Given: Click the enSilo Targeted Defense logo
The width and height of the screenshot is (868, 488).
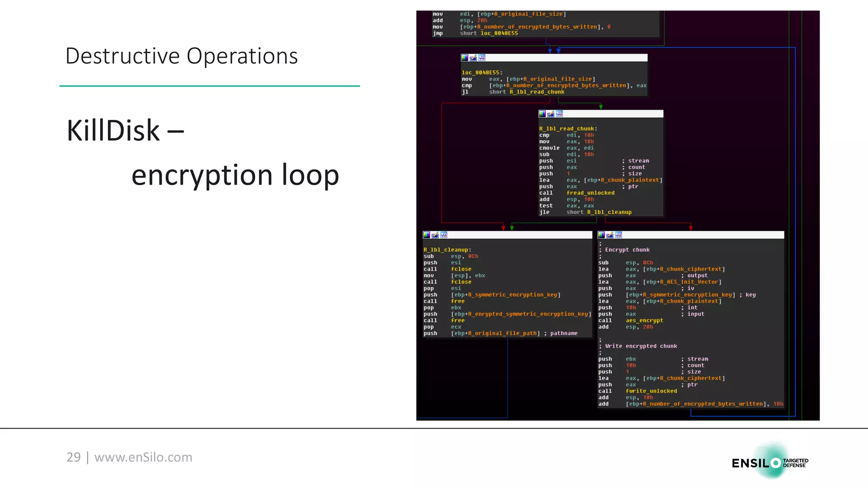Looking at the screenshot, I should (x=770, y=462).
